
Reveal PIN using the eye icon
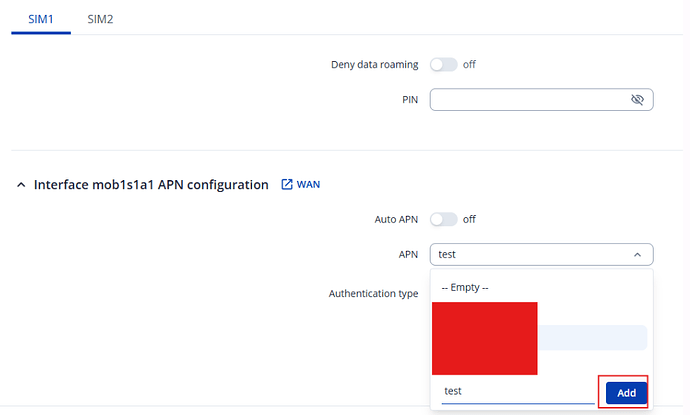point(637,100)
